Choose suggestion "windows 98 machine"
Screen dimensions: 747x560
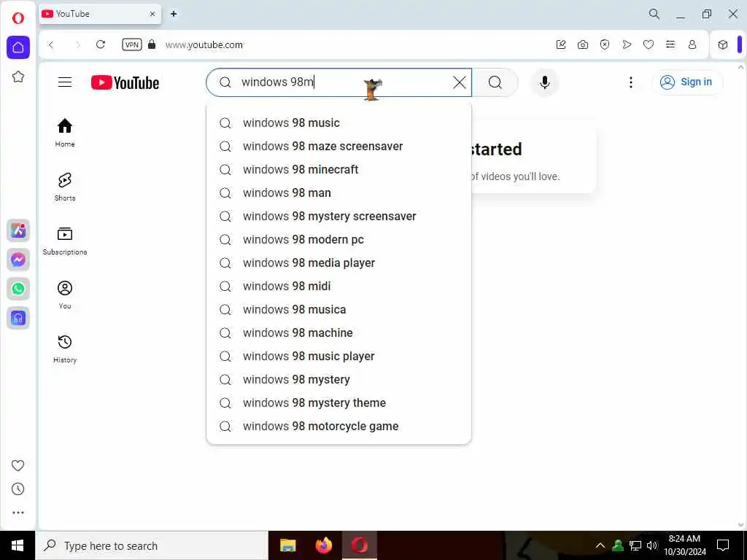pyautogui.click(x=338, y=332)
